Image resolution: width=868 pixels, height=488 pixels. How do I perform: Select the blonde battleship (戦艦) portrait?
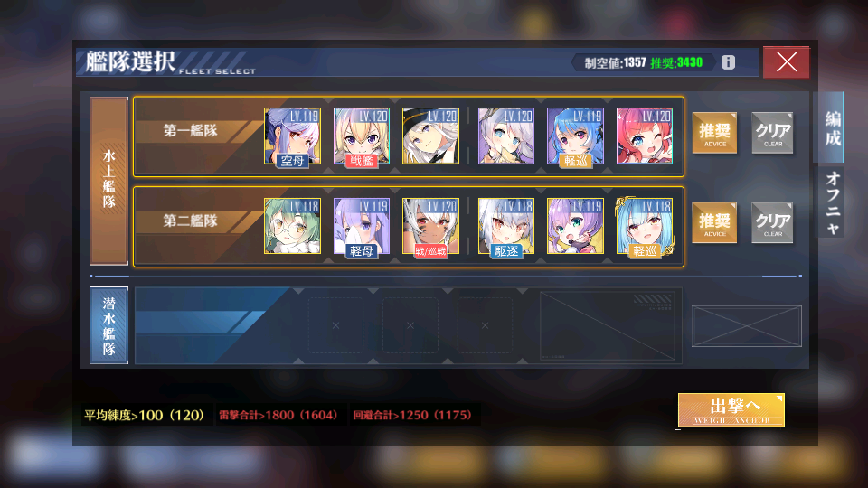pyautogui.click(x=362, y=136)
